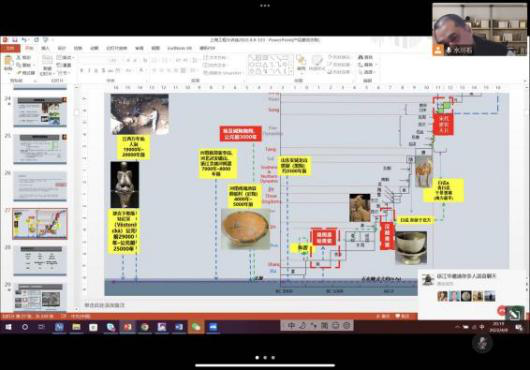Open the New Slide button
Viewport: 530px width, 370px height.
pos(47,65)
